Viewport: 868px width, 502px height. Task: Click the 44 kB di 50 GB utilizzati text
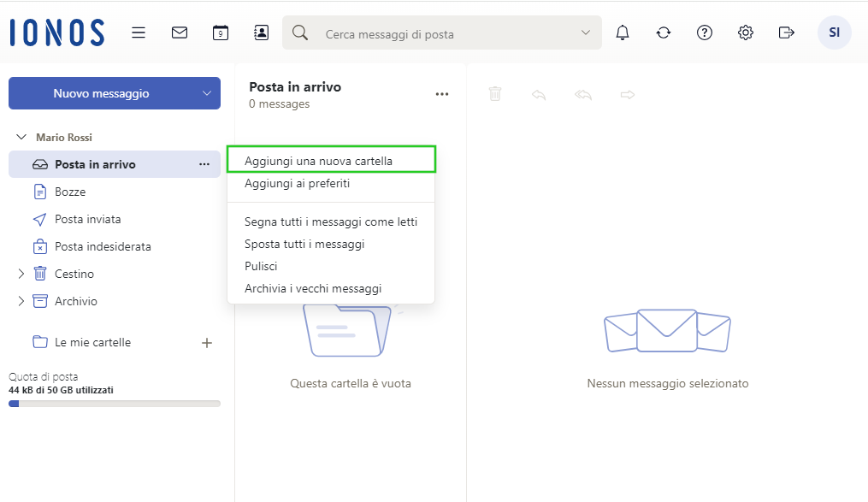point(61,390)
